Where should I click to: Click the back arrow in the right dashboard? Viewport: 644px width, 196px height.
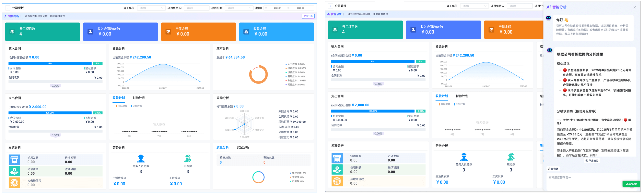pos(331,6)
